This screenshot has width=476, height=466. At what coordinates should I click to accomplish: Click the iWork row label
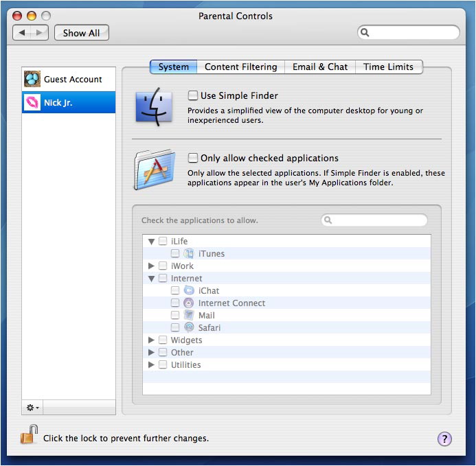click(x=182, y=266)
